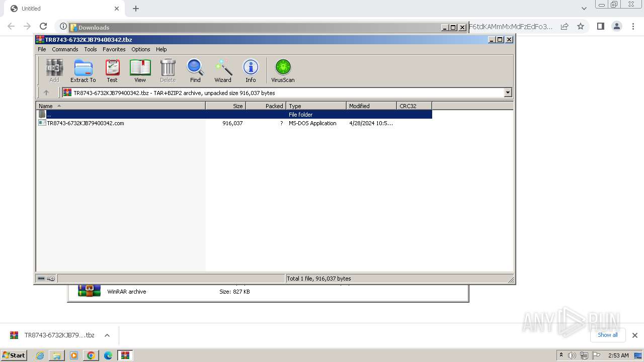644x362 pixels.
Task: Close the Chrome downloads bar
Action: [635, 335]
